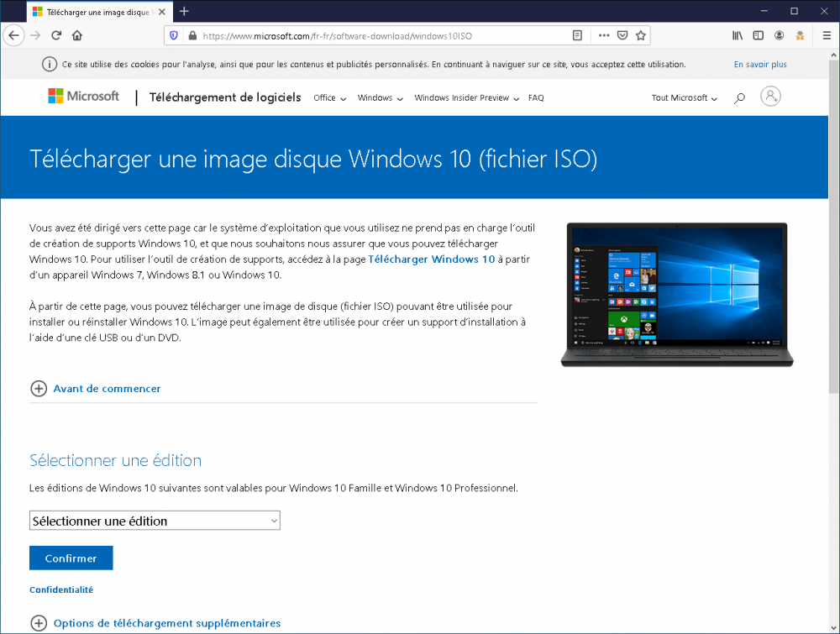Click the Microsoft account sign-in avatar
840x634 pixels.
tap(770, 97)
